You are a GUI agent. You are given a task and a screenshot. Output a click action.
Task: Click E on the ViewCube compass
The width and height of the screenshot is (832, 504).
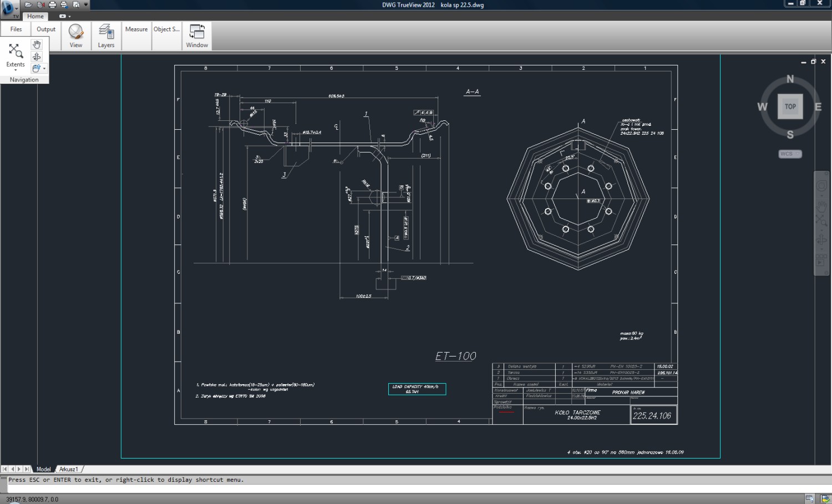coord(818,107)
